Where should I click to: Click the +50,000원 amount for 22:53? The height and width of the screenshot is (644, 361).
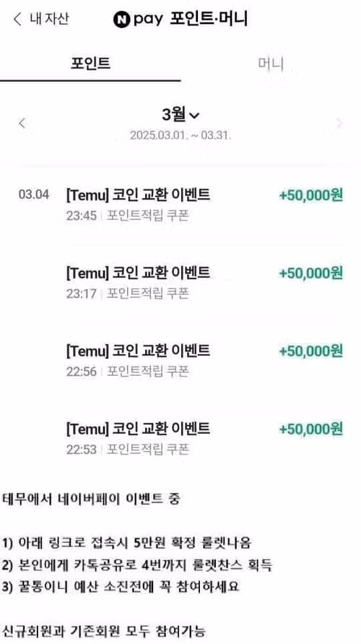311,429
